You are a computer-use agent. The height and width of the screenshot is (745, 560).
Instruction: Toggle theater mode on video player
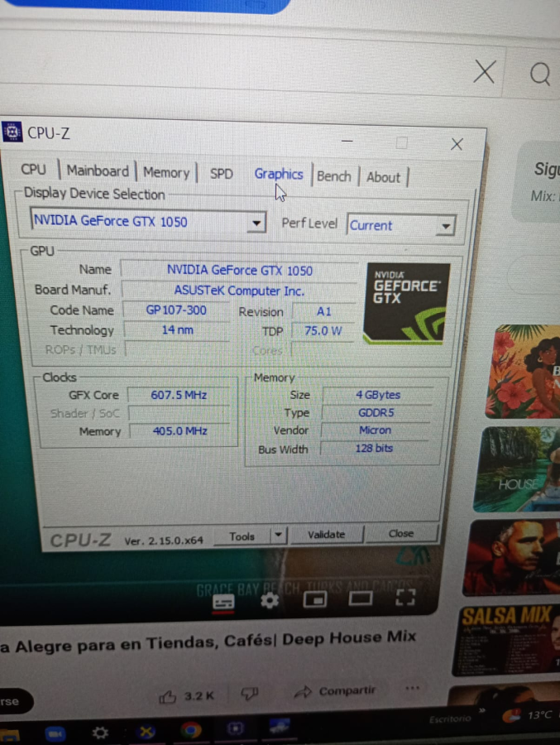pos(361,598)
